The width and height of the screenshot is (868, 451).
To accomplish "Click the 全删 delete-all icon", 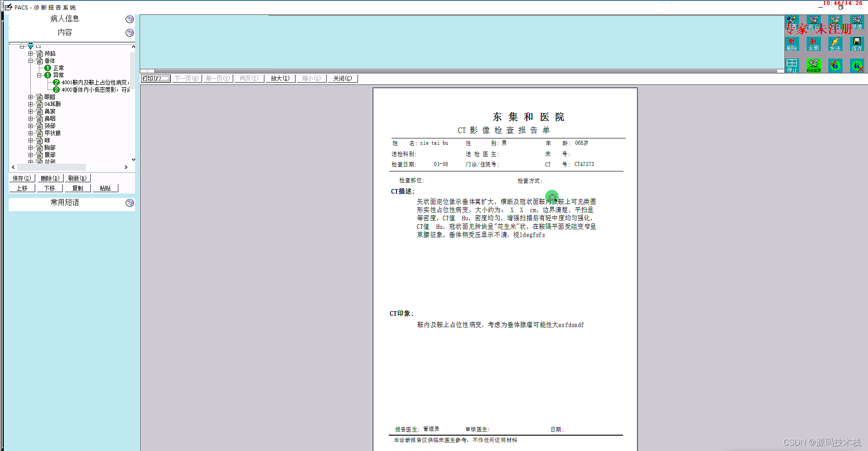I will 813,44.
